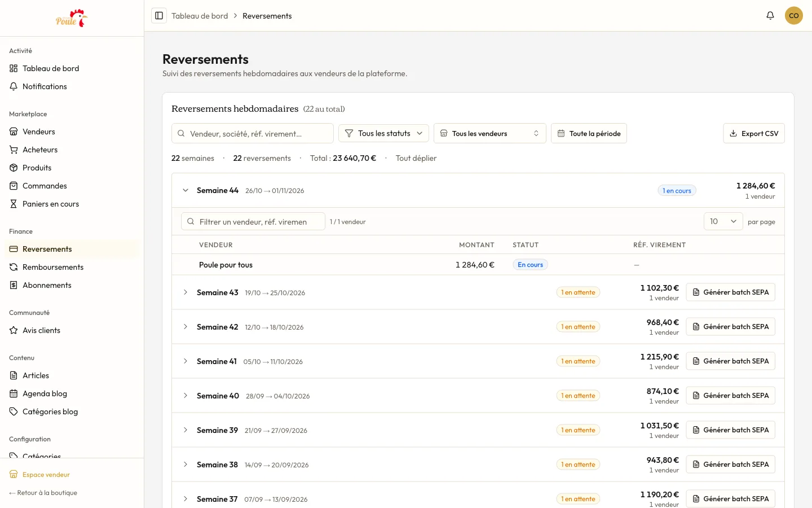Click the 1 en attente badge on Semaine 38
The height and width of the screenshot is (508, 812).
[578, 465]
